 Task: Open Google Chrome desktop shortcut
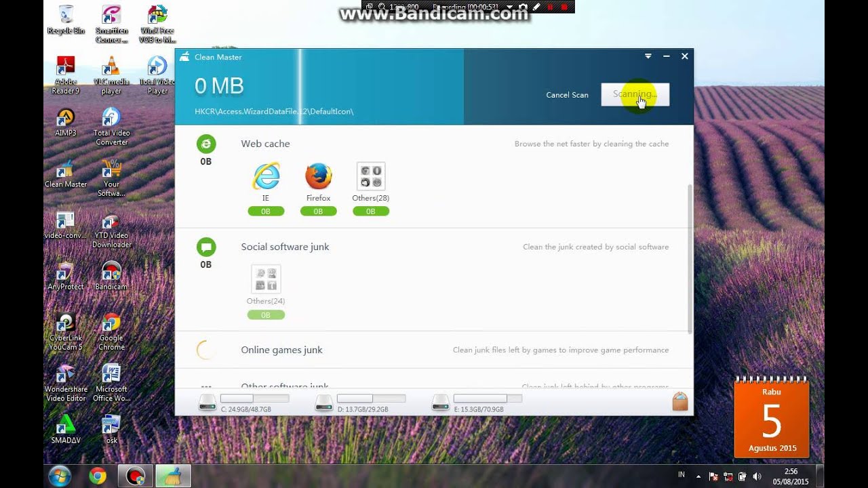(111, 332)
